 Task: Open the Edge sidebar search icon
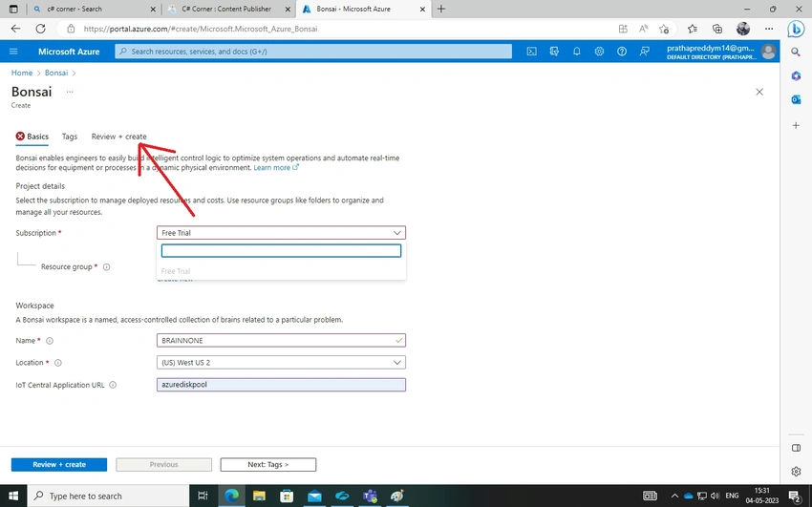[x=796, y=52]
